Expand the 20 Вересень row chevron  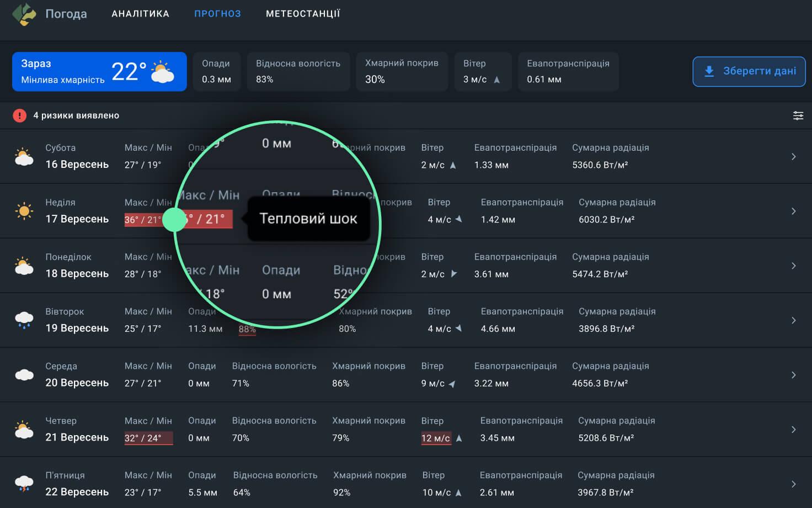pos(793,375)
